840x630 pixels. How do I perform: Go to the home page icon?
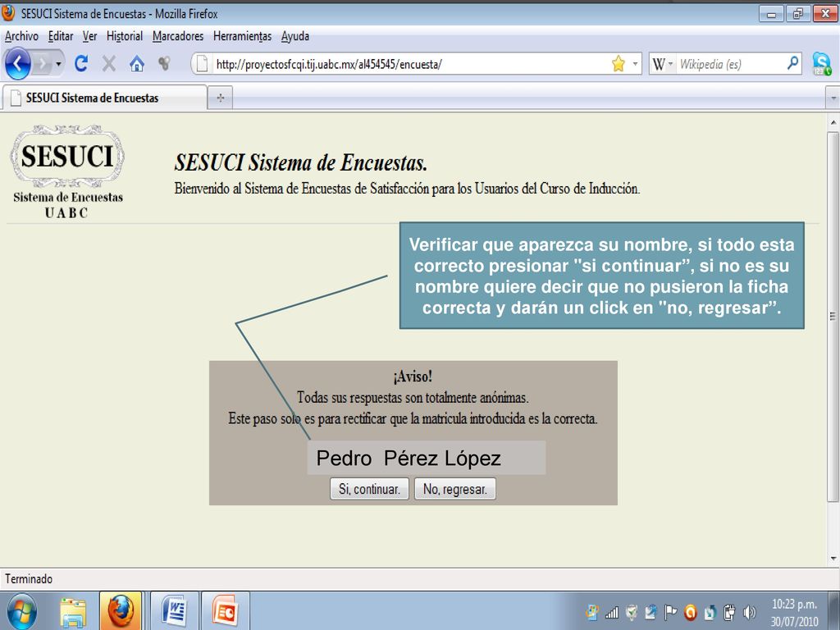(x=137, y=64)
